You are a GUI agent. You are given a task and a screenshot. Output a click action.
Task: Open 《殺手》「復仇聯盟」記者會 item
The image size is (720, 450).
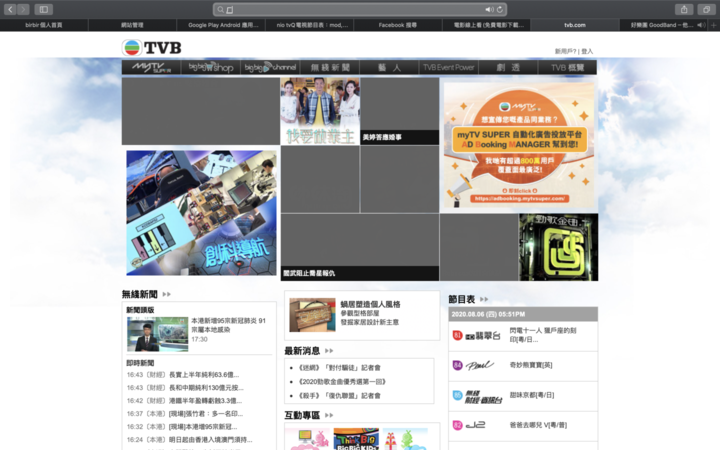pyautogui.click(x=339, y=395)
